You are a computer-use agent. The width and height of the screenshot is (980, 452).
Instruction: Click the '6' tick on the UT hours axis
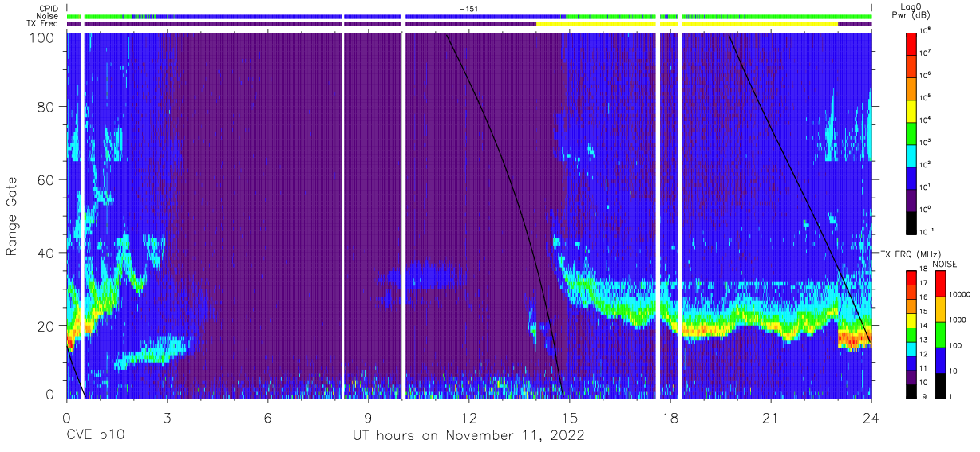coord(267,417)
